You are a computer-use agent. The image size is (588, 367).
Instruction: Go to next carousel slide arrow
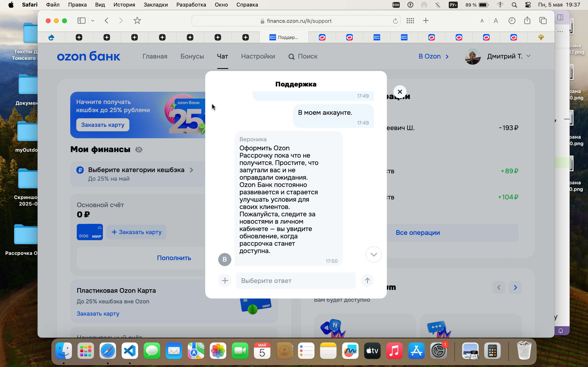(515, 287)
